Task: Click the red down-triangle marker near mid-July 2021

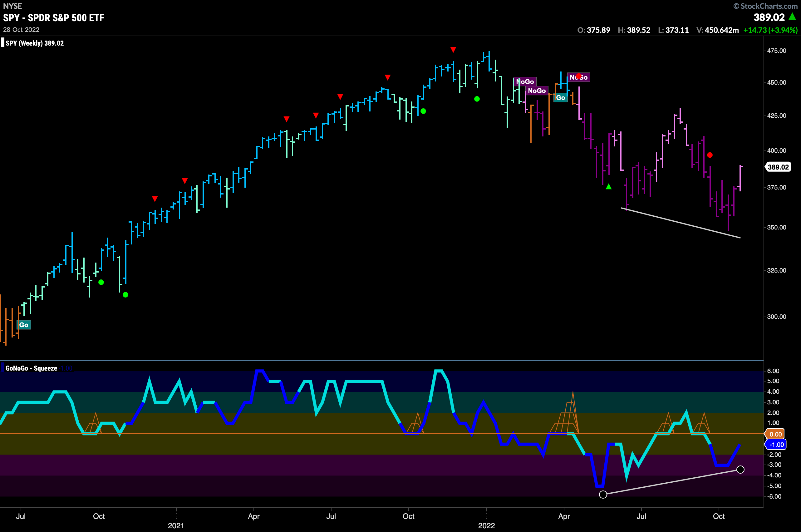Action: click(x=340, y=97)
